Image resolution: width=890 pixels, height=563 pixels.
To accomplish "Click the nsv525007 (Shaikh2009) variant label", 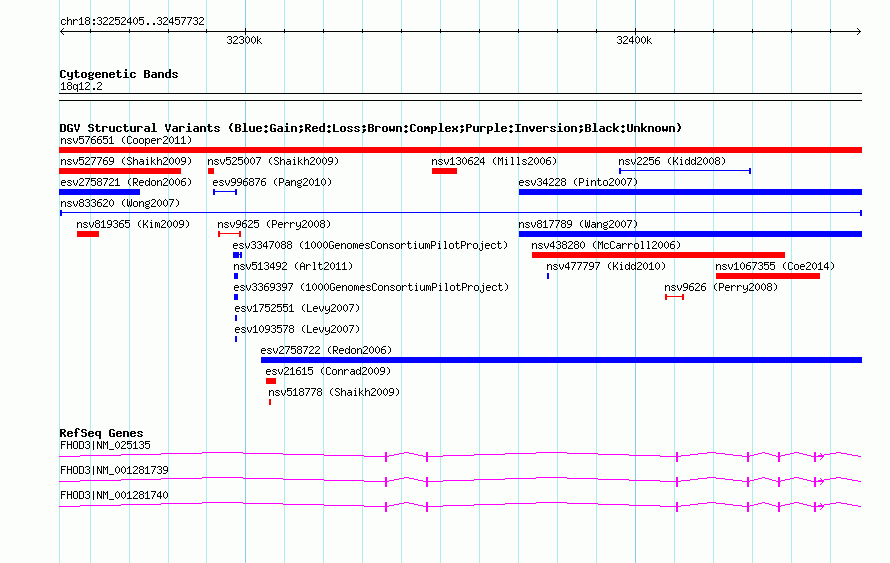I will point(273,161).
